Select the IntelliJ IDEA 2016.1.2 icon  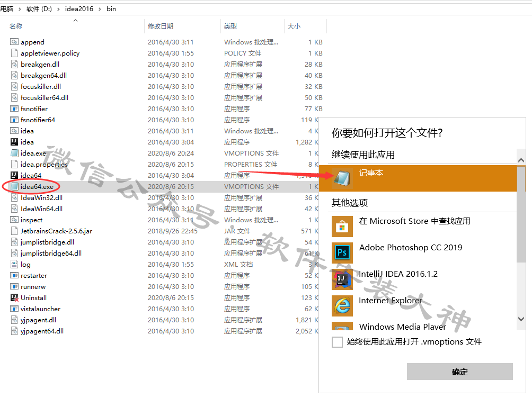pos(342,279)
